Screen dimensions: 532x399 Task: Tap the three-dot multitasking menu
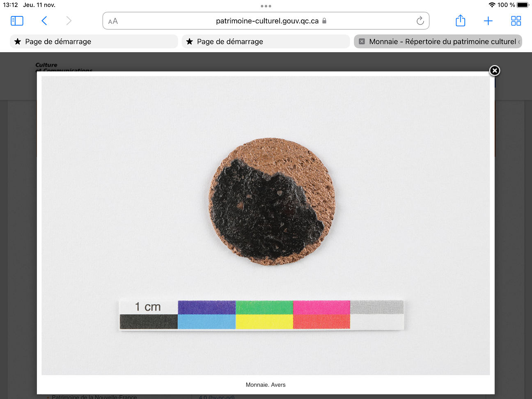tap(266, 6)
